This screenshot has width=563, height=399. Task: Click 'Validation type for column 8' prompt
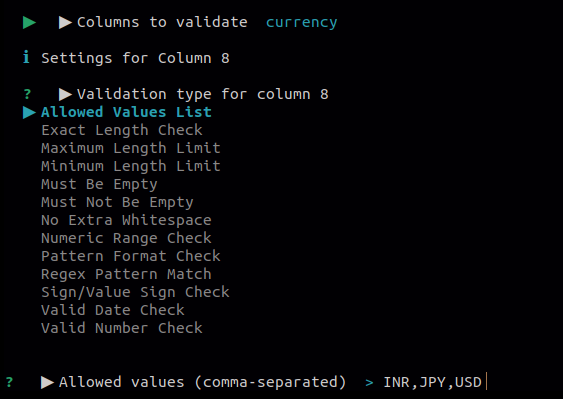coord(203,94)
